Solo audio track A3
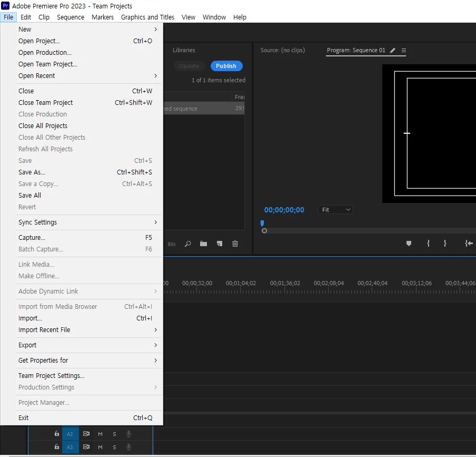The image size is (476, 457). point(114,447)
